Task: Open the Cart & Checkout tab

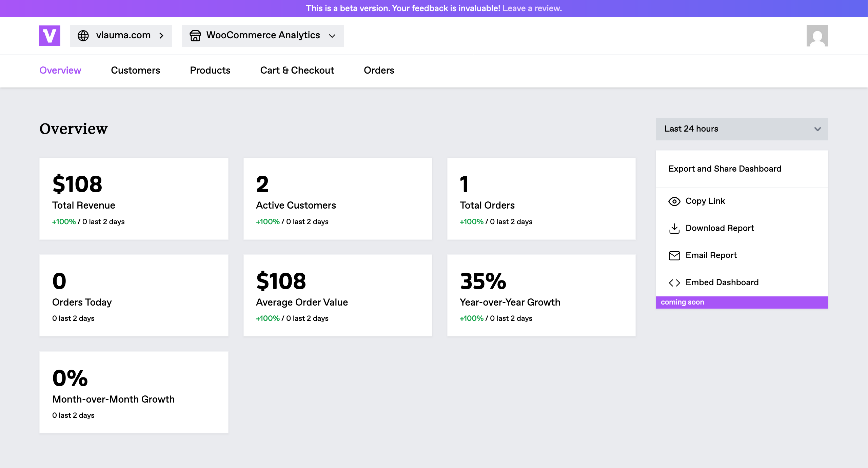Action: click(x=297, y=70)
